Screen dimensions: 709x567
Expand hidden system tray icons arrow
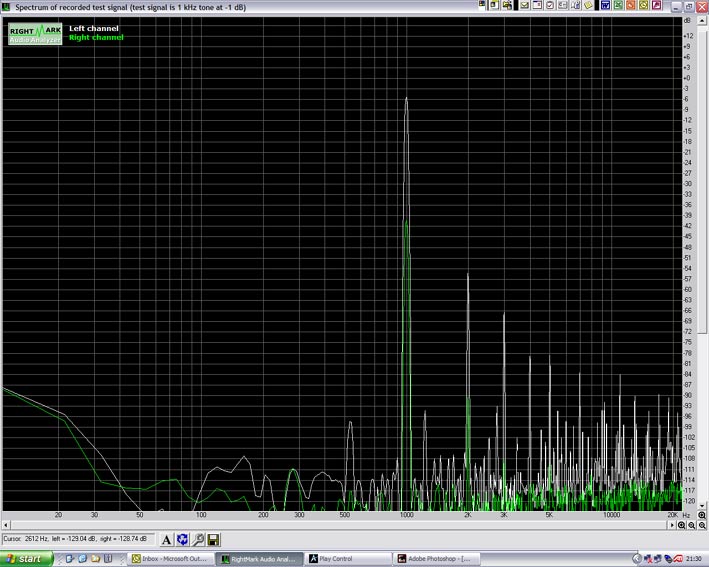(637, 559)
